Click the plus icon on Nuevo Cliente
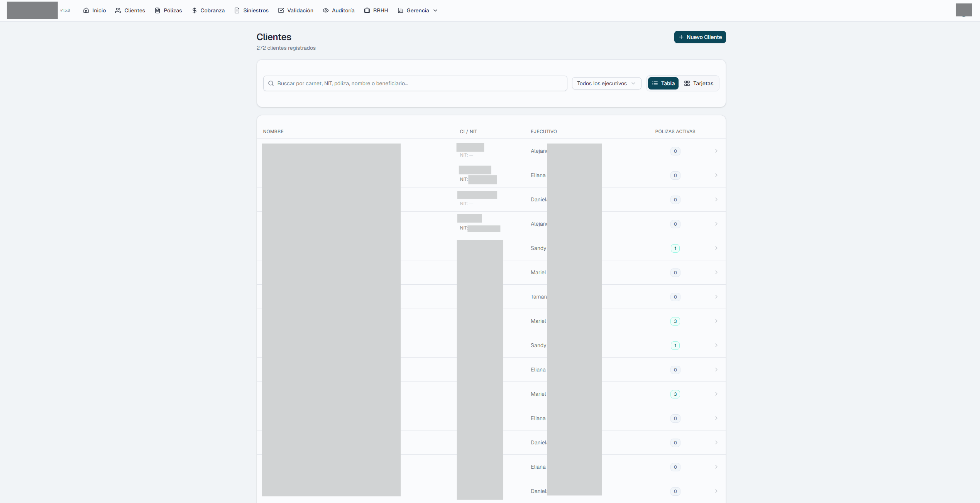Screen dimensions: 980x503 [x=681, y=37]
